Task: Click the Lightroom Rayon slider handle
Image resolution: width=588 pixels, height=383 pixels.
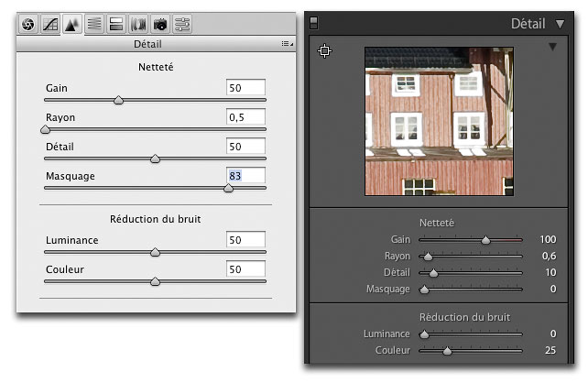Action: [428, 257]
